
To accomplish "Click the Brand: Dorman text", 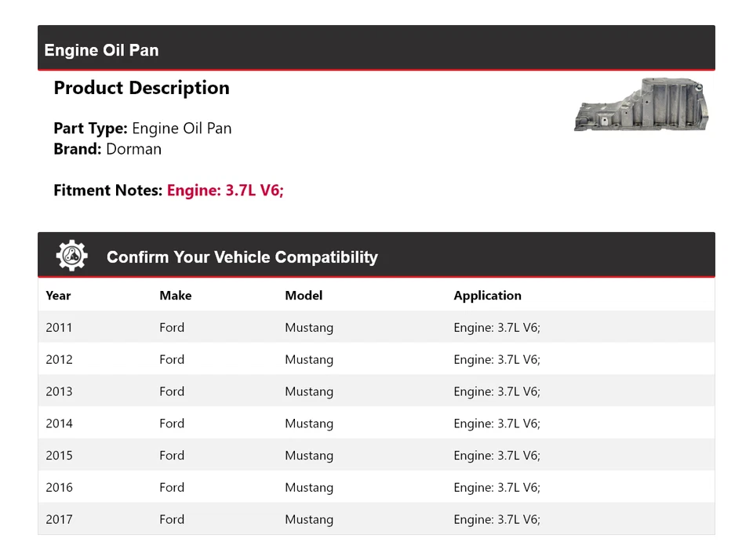I will point(107,149).
